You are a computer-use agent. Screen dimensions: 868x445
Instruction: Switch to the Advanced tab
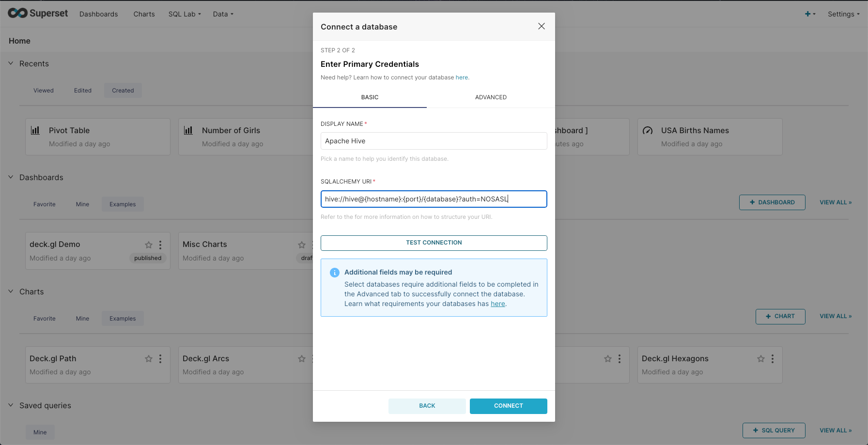coord(491,97)
